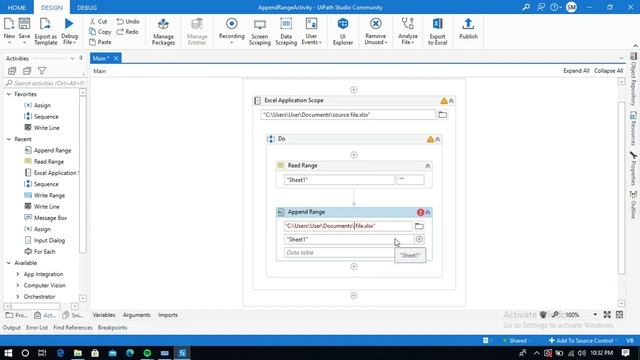Start the Recording tool
This screenshot has width=640, height=360.
[x=231, y=31]
